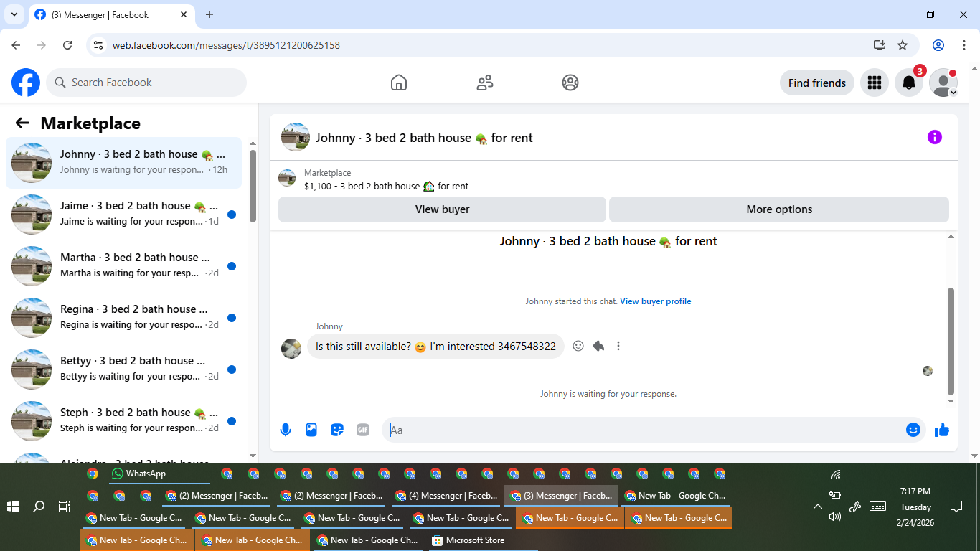Open Jaime's conversation in the list
Image resolution: width=980 pixels, height=551 pixels.
pyautogui.click(x=123, y=215)
